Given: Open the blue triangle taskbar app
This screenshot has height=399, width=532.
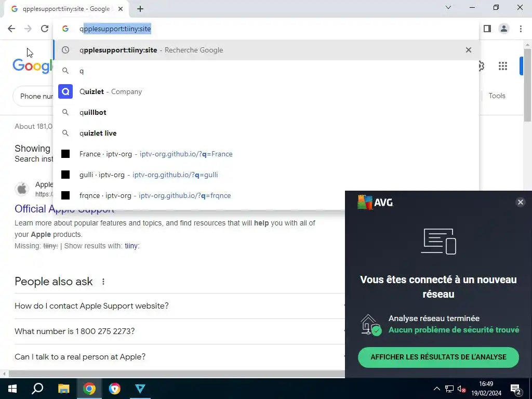Looking at the screenshot, I should pos(140,389).
